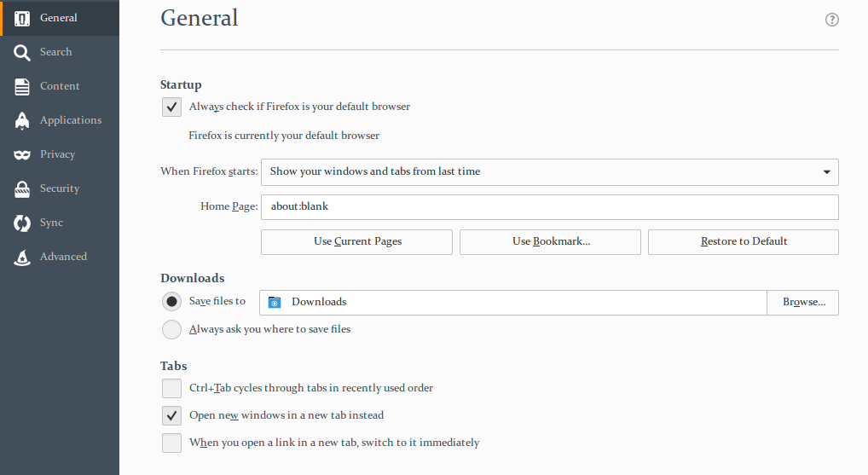The width and height of the screenshot is (868, 475).
Task: Uncheck Always check if Firefox is default
Action: pos(171,107)
